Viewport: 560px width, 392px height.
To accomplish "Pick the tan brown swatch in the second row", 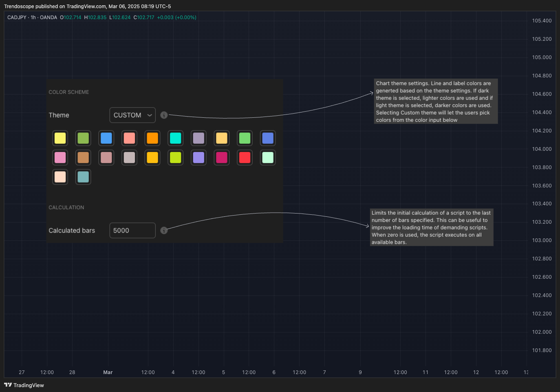I will (x=83, y=158).
